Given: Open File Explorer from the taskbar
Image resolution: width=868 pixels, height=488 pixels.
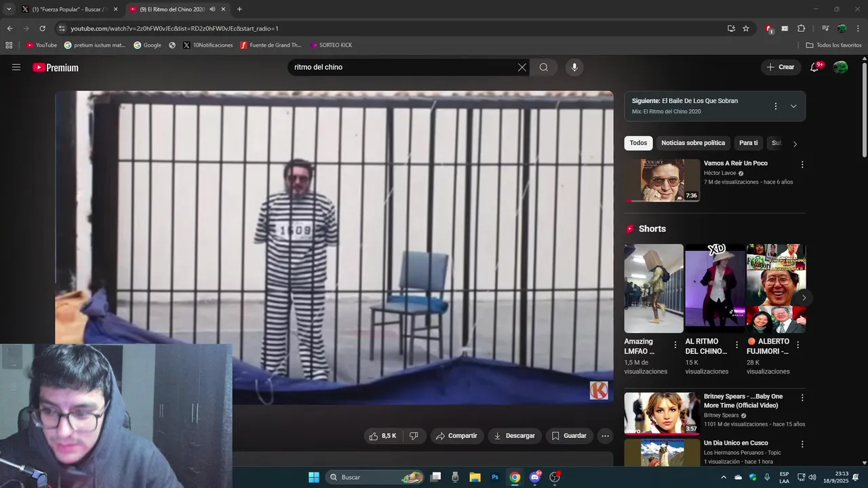Looking at the screenshot, I should coord(475,477).
